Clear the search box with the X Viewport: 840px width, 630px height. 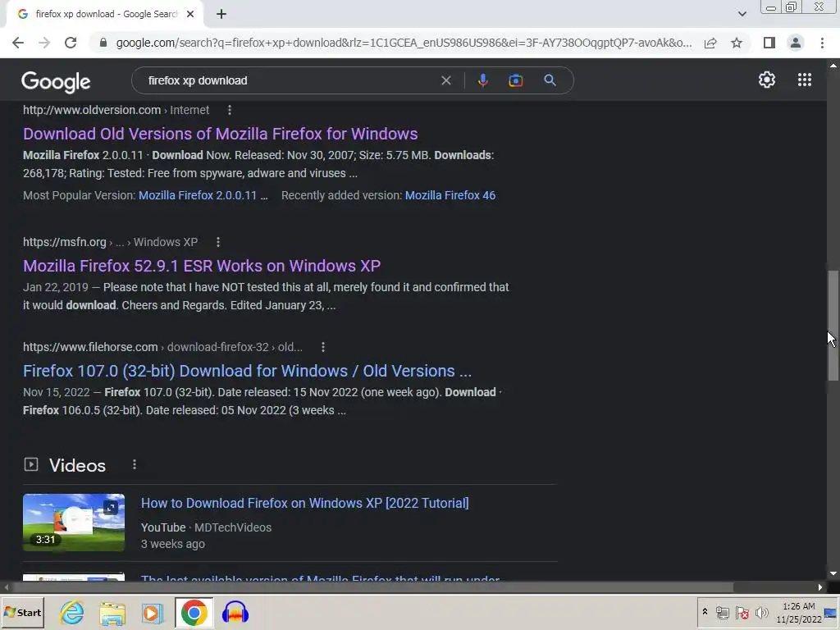445,80
